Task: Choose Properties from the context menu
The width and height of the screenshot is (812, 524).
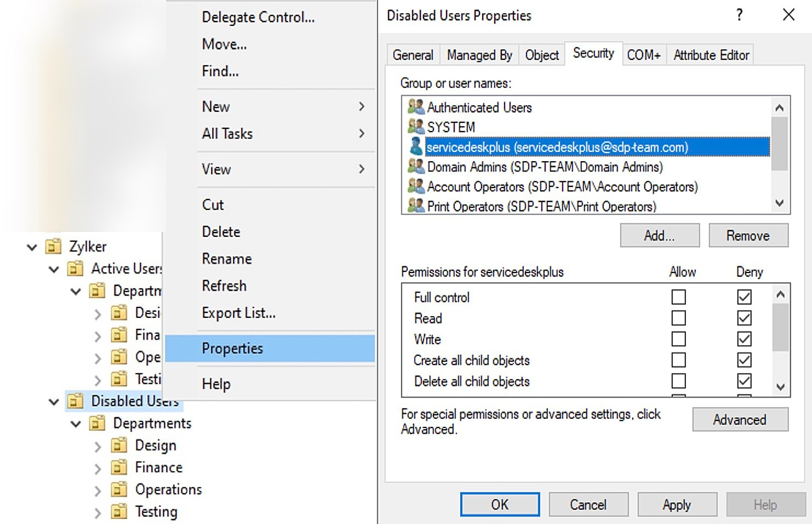Action: pyautogui.click(x=232, y=349)
